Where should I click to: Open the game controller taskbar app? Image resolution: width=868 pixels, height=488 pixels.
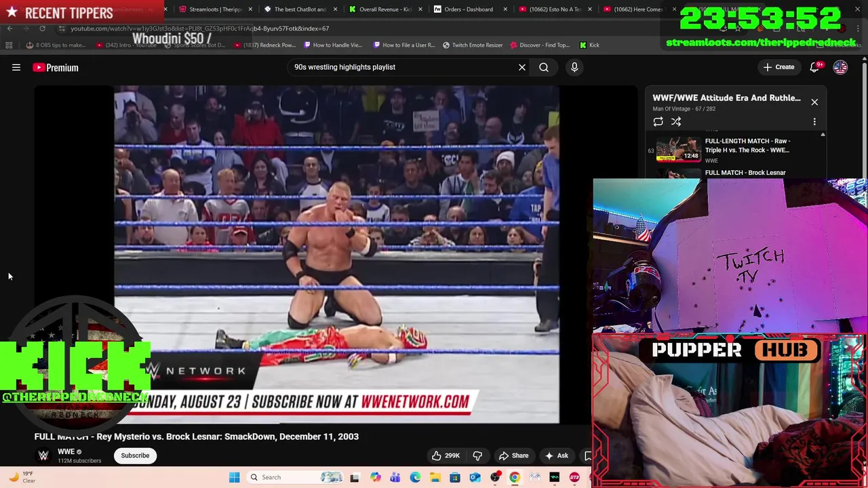click(x=535, y=477)
